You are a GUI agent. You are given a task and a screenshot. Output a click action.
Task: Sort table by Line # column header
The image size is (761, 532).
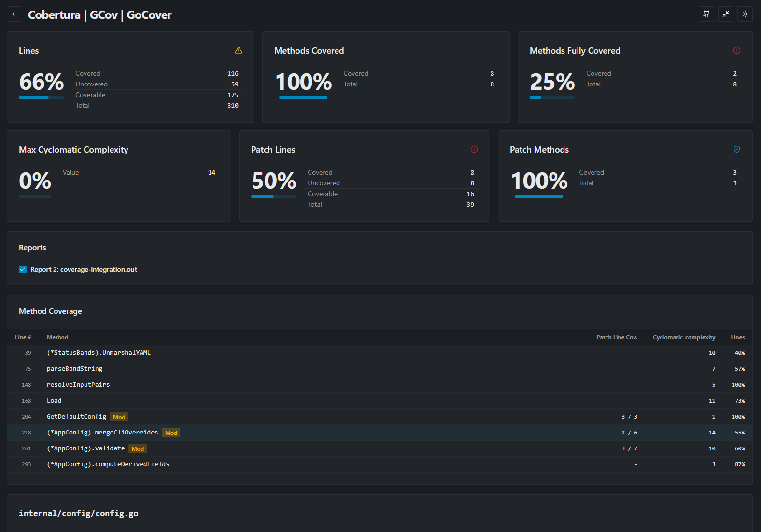click(x=23, y=337)
